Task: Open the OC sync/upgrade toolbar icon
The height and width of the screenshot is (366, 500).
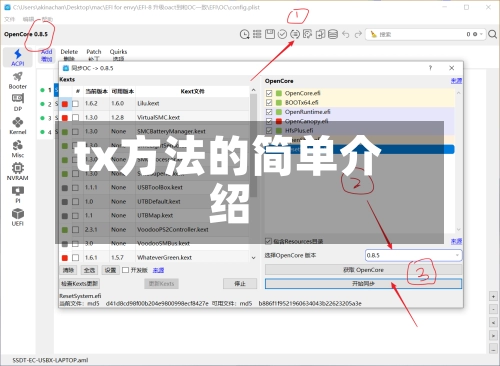Action: coord(295,34)
